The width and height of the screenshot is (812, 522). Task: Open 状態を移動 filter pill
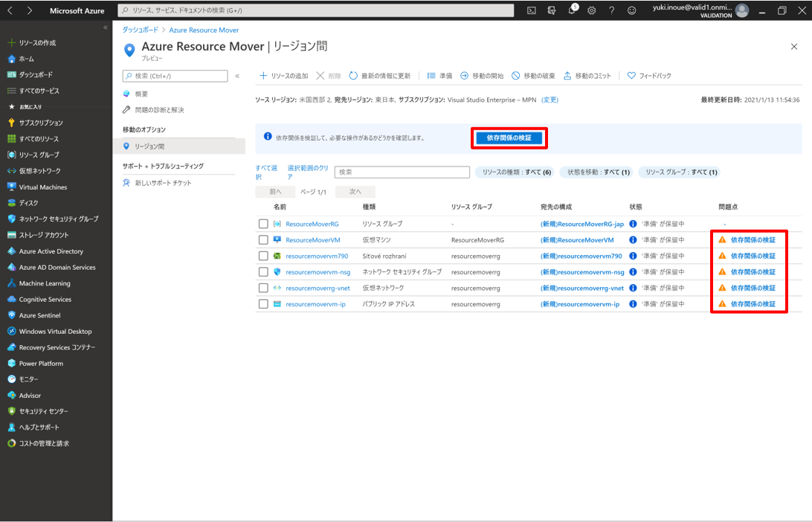(598, 173)
